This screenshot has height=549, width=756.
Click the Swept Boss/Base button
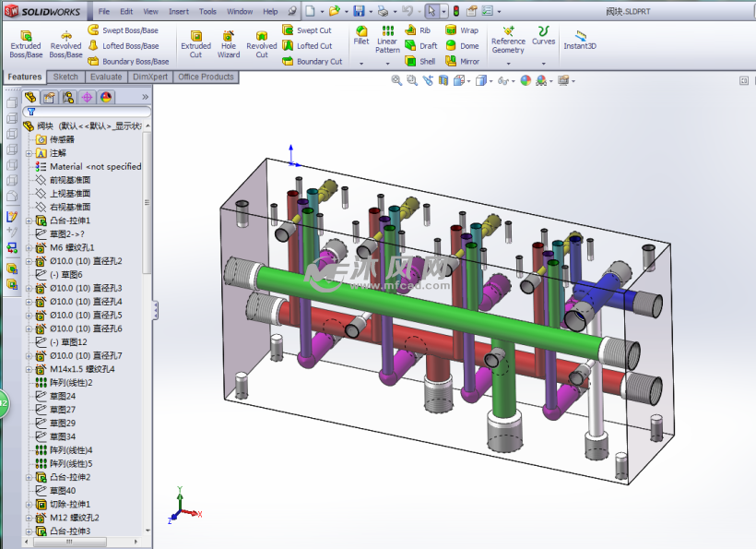click(x=123, y=30)
